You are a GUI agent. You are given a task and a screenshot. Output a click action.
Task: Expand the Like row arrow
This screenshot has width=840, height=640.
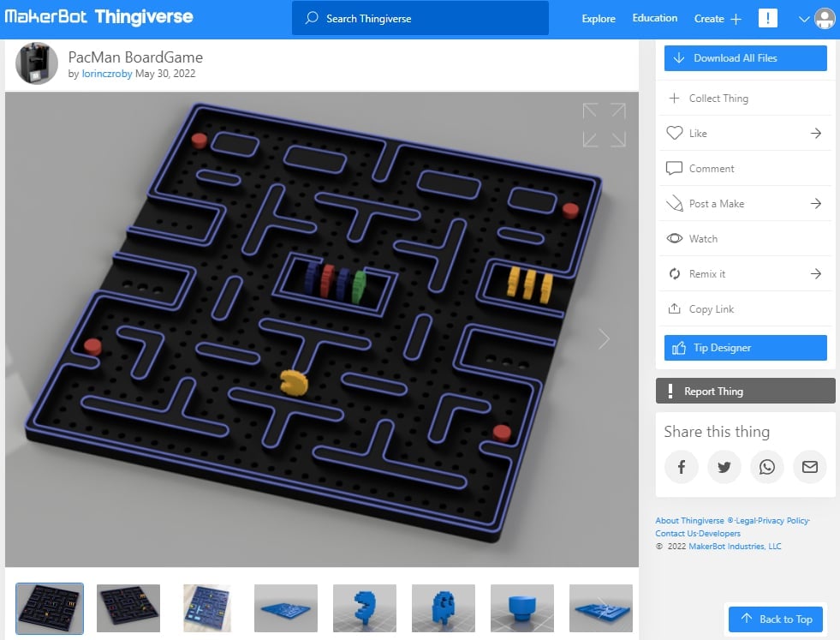(815, 133)
